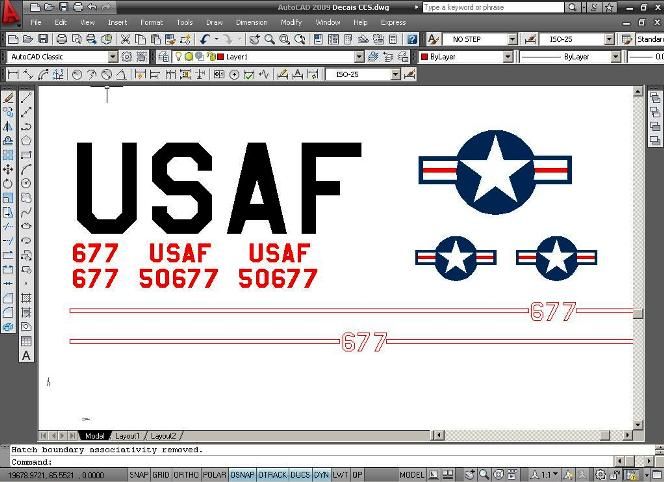Open the Layer1 layer dropdown
The height and width of the screenshot is (482, 664).
(359, 57)
